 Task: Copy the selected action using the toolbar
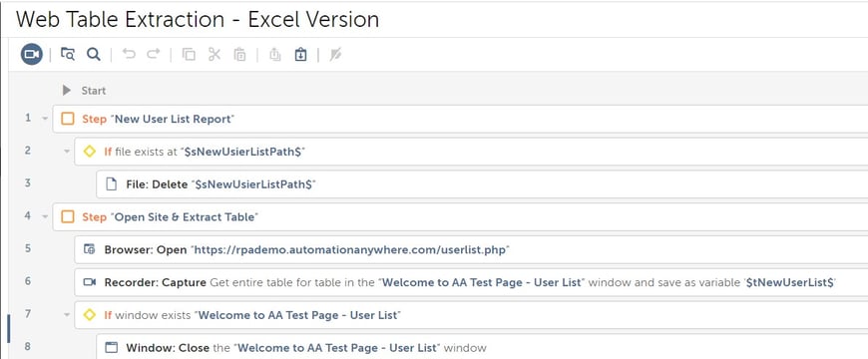(x=189, y=54)
